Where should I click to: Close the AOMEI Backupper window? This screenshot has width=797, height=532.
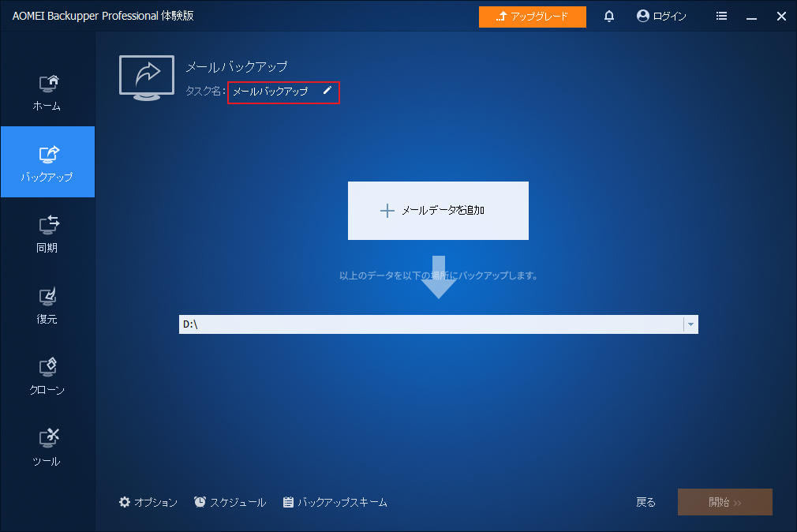click(781, 17)
